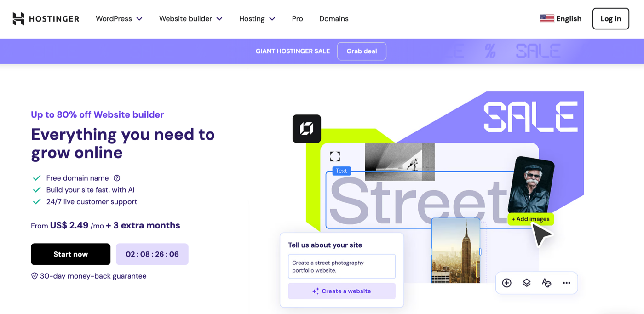Click the add element plus circle icon
The height and width of the screenshot is (314, 644).
(506, 283)
